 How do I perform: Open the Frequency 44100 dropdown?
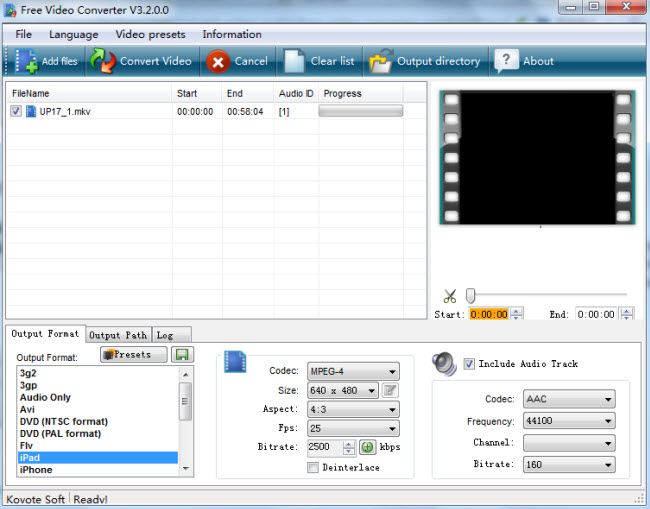tap(569, 421)
